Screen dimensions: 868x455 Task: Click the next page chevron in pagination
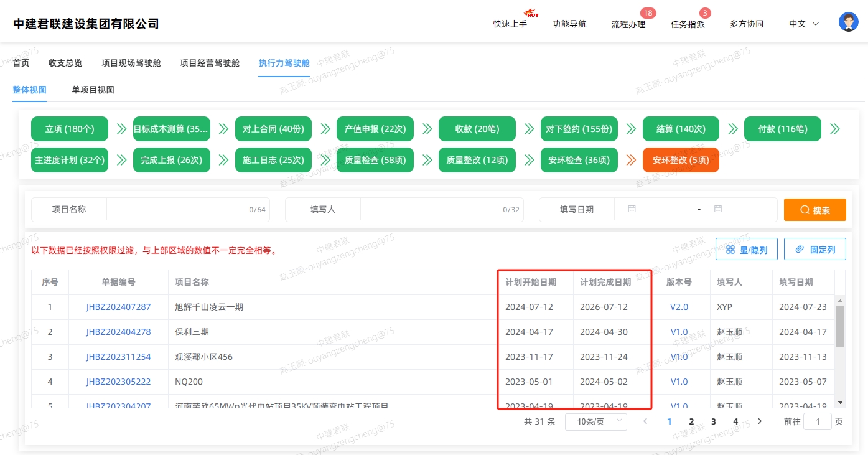coord(760,421)
